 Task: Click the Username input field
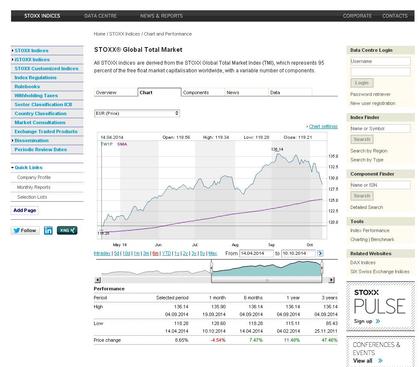[x=380, y=61]
